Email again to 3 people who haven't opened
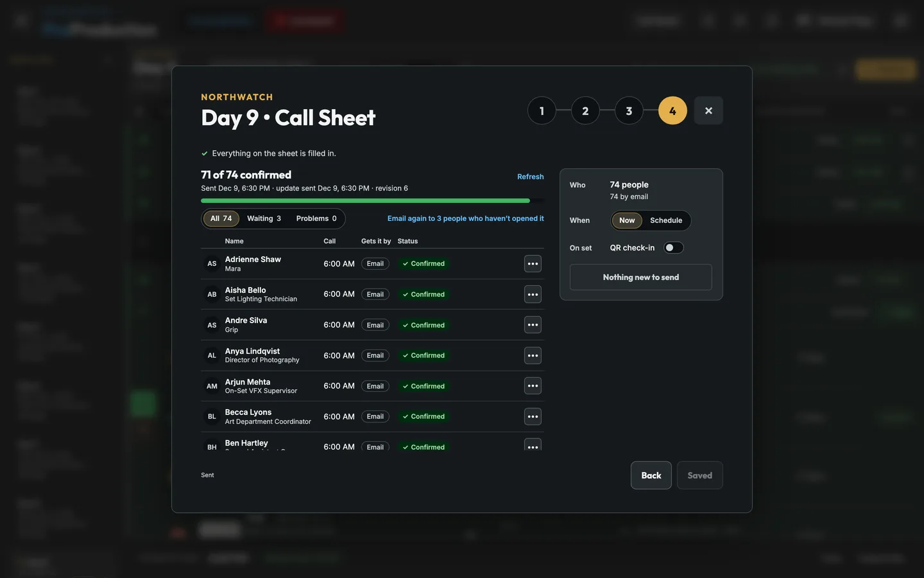The width and height of the screenshot is (924, 578). 466,218
